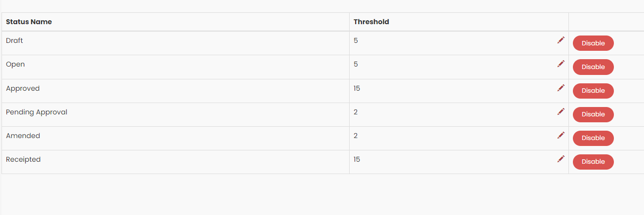
Task: Click the Amended threshold value 2
Action: pos(356,136)
